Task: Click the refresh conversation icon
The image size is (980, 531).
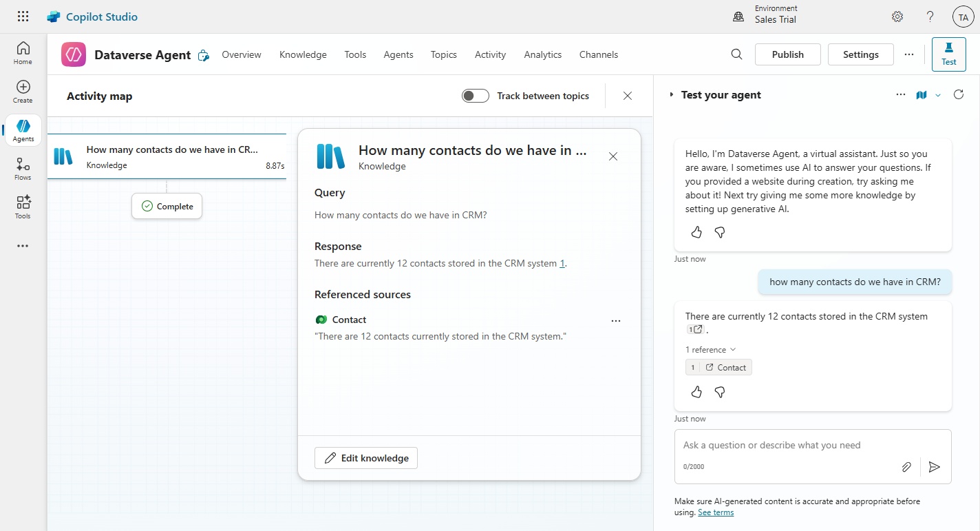Action: coord(959,95)
